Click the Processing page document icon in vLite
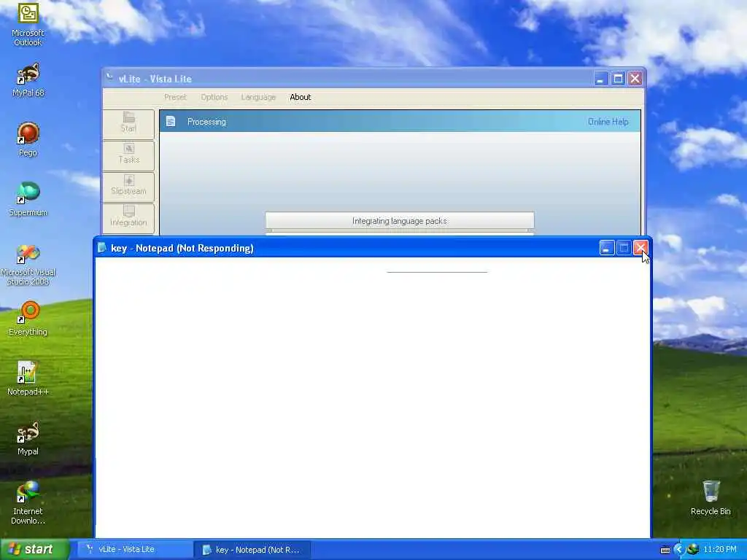Screen dimensions: 747x560 pos(171,122)
